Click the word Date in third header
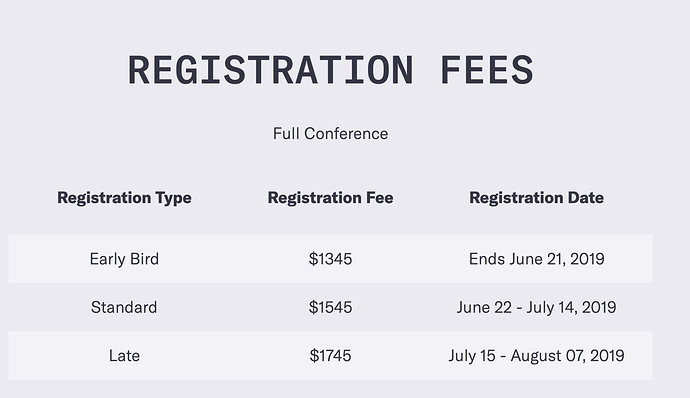The width and height of the screenshot is (690, 398). pos(586,198)
